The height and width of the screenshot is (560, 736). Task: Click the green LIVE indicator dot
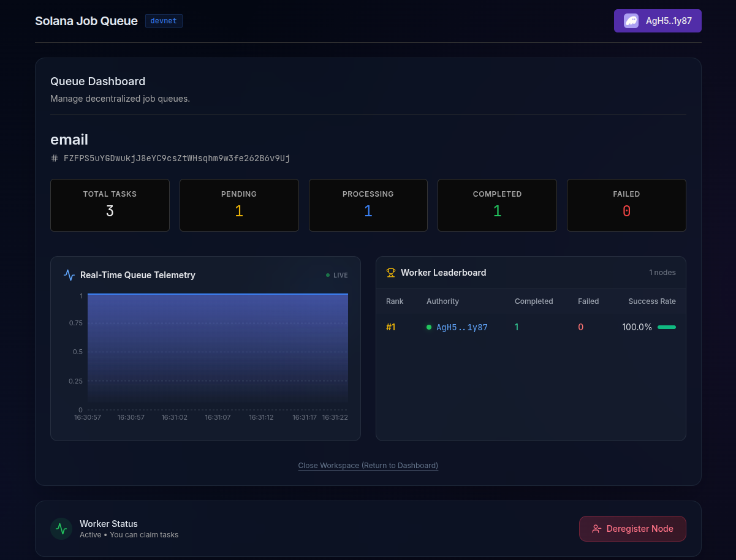point(328,275)
